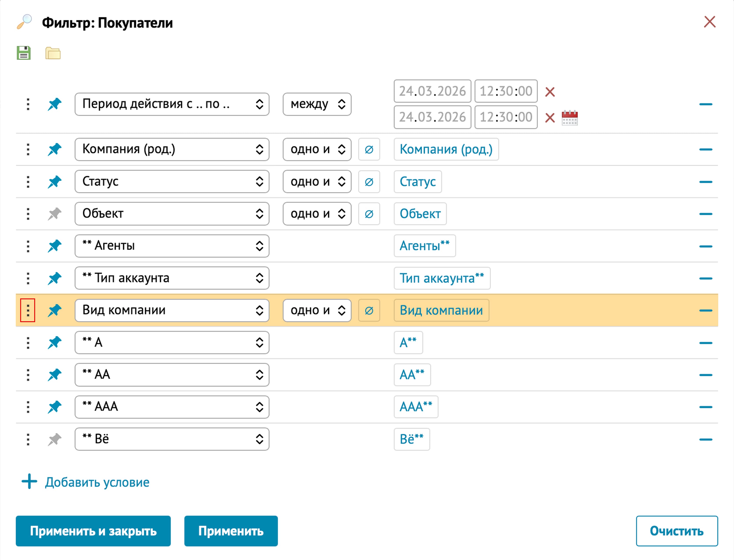Screen dimensions: 734x560
Task: Click the Вид компании value link
Action: pos(441,310)
